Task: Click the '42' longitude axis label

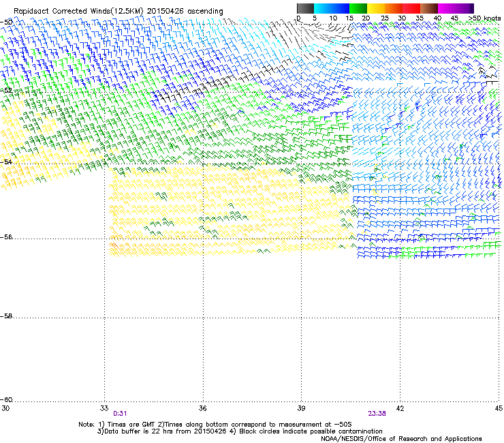Action: (x=400, y=408)
